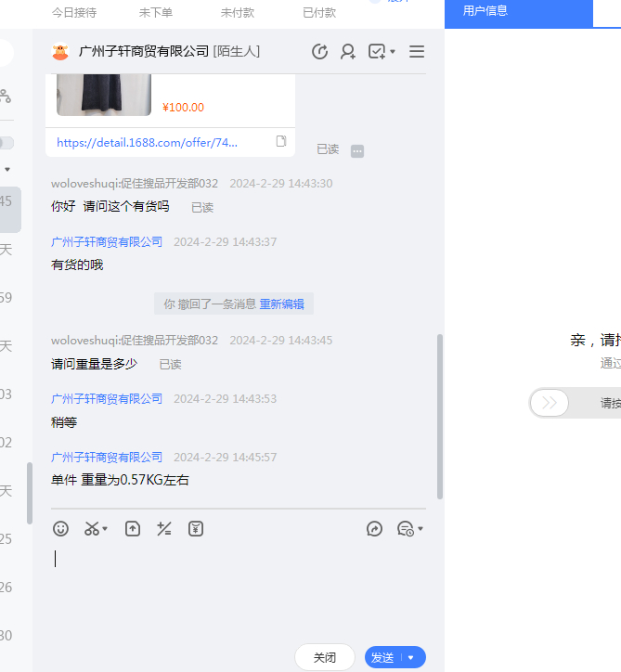
Task: Click the forward arrow icon above input
Action: [375, 529]
